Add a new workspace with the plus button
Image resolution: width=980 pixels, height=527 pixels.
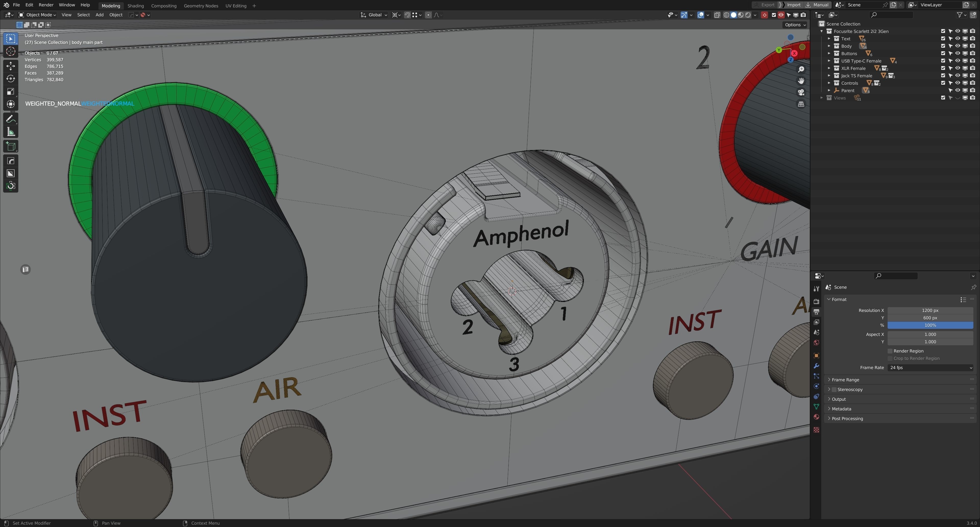pos(254,6)
